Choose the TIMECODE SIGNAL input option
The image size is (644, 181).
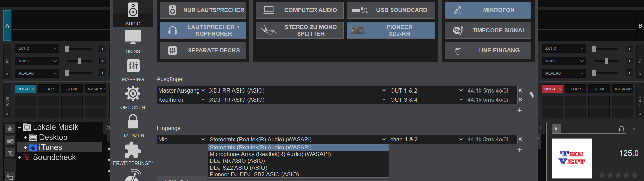point(488,30)
